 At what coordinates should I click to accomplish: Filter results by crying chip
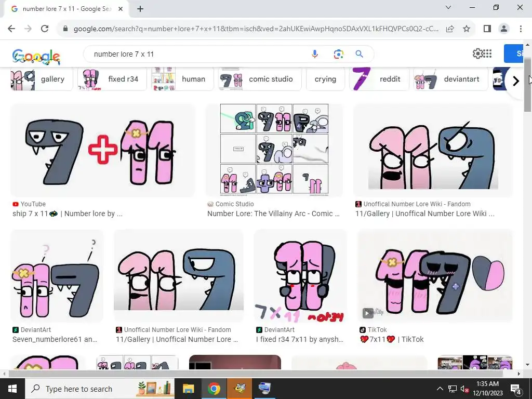pyautogui.click(x=325, y=79)
